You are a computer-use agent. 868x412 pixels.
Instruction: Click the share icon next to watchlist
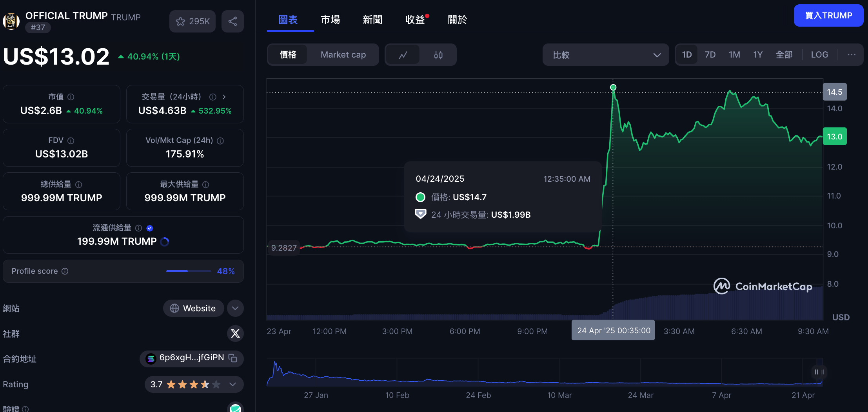click(232, 21)
